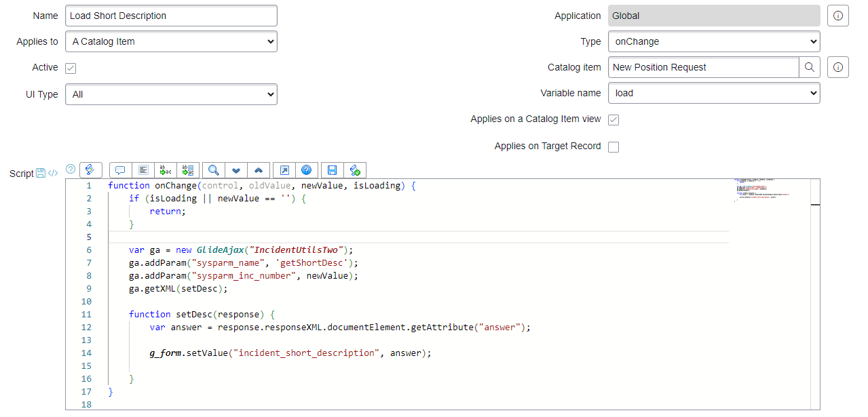Open search in the script editor
Screen dimensions: 868x417
tap(213, 170)
